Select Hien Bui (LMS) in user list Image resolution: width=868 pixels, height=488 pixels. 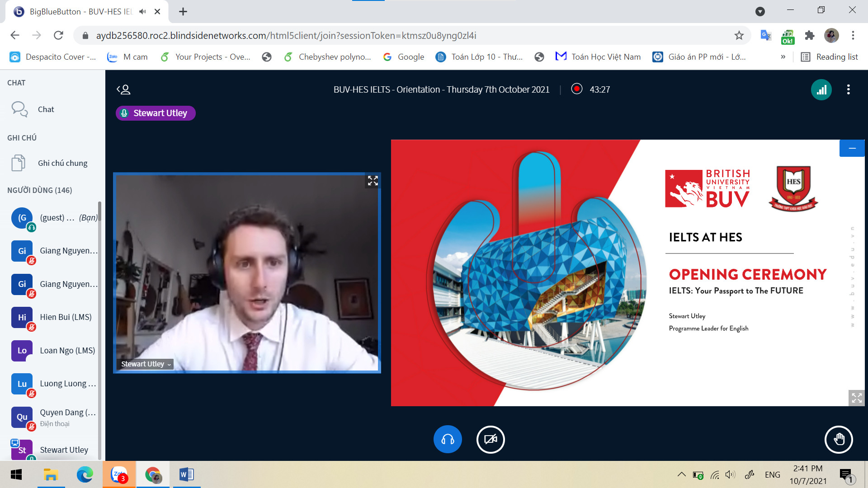click(x=53, y=317)
